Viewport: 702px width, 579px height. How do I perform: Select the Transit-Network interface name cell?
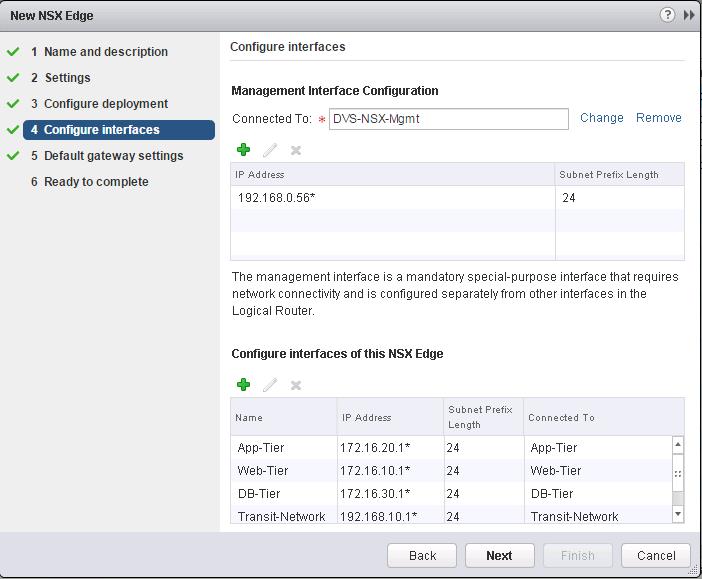[x=283, y=516]
